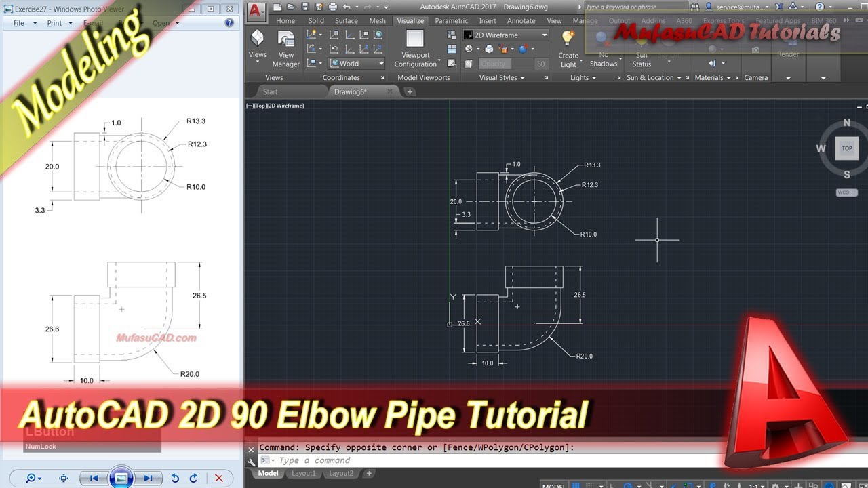Open the Print menu in Windows Photo Viewer
Screen dimensions: 868x488
58,23
